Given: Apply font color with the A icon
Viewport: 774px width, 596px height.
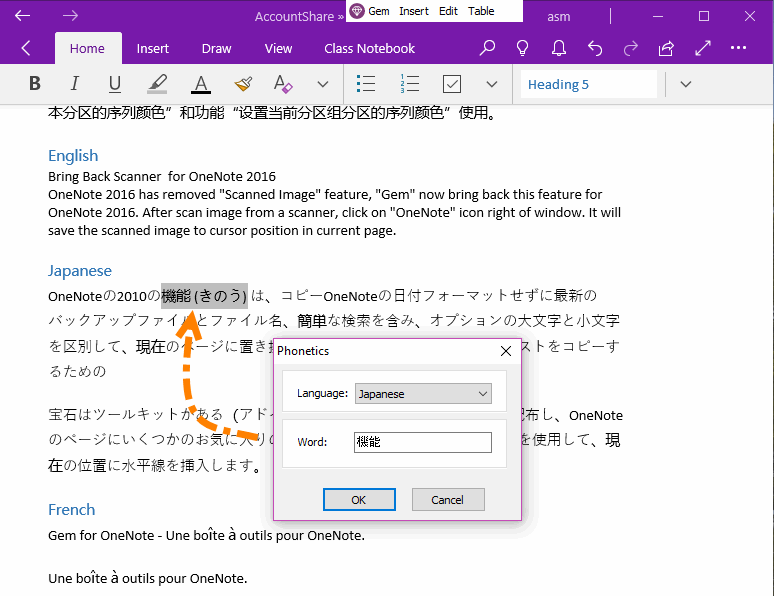Looking at the screenshot, I should pyautogui.click(x=201, y=83).
